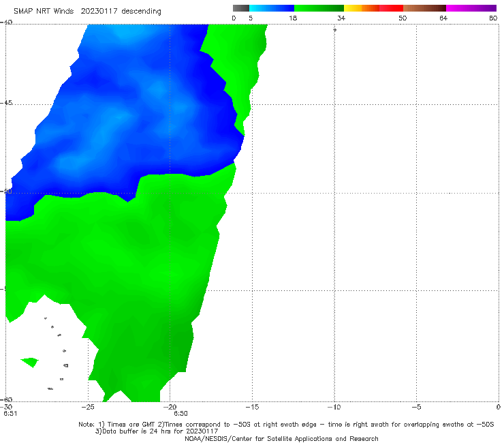The image size is (504, 443).
Task: Click the longitude label '-5'
Action: click(x=416, y=407)
